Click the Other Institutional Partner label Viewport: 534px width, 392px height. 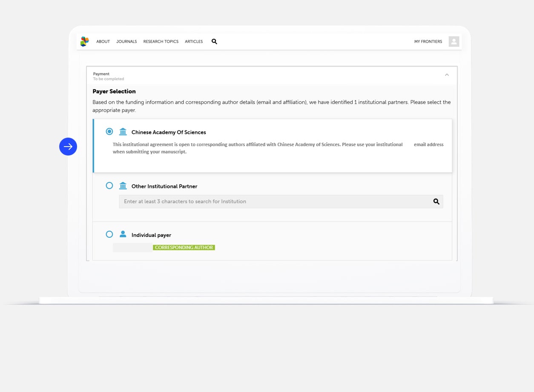[x=164, y=186]
